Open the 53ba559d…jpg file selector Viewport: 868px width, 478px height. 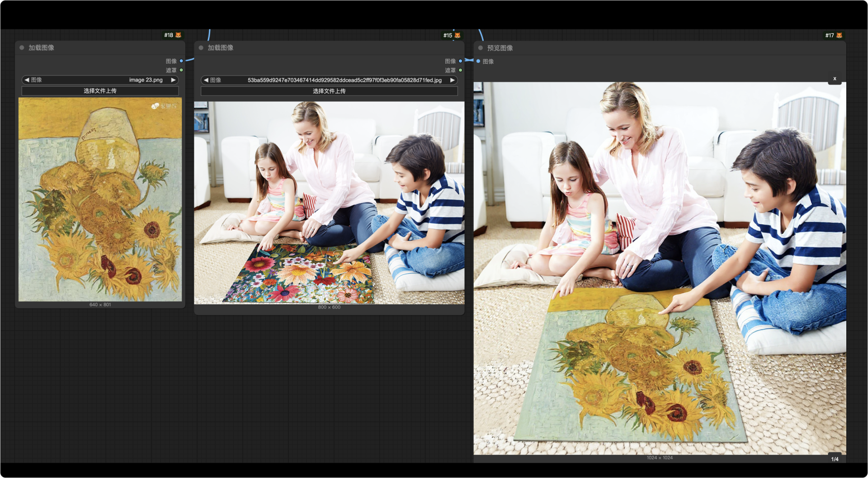329,80
